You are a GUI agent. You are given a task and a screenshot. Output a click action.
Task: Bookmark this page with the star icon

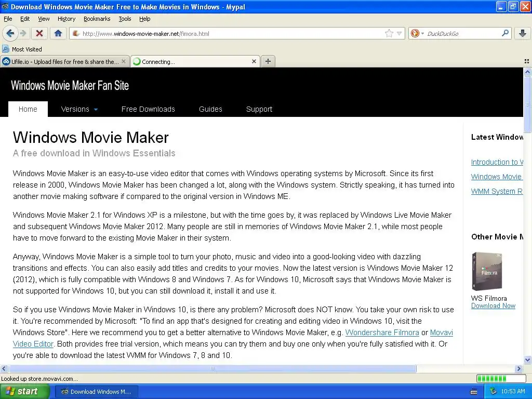tap(389, 33)
